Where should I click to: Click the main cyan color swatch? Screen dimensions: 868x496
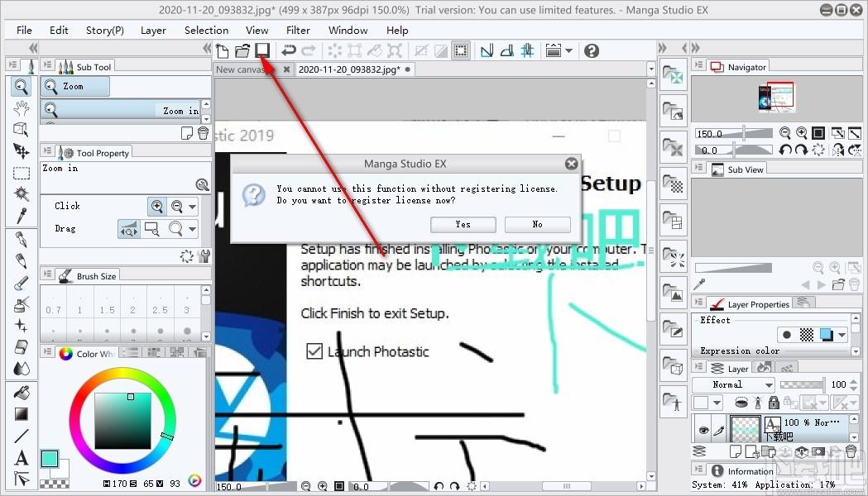[49, 459]
